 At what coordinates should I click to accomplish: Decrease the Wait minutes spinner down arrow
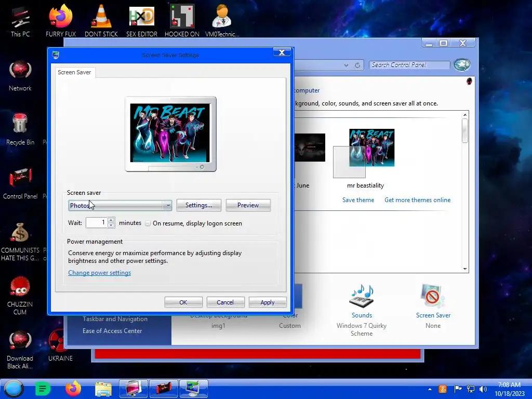[x=111, y=225]
